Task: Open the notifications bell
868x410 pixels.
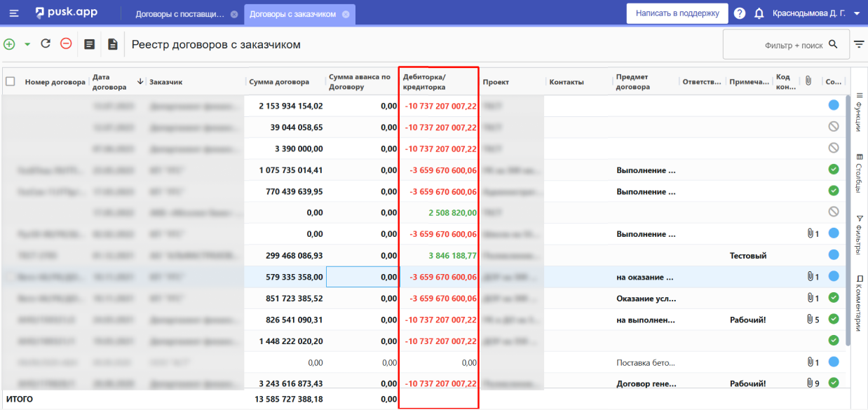Action: [759, 13]
